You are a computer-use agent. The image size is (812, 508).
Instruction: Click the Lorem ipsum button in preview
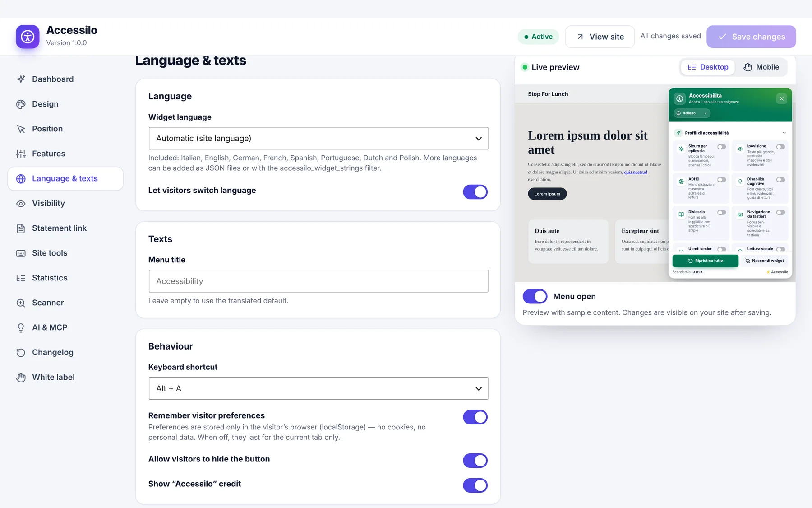(547, 194)
